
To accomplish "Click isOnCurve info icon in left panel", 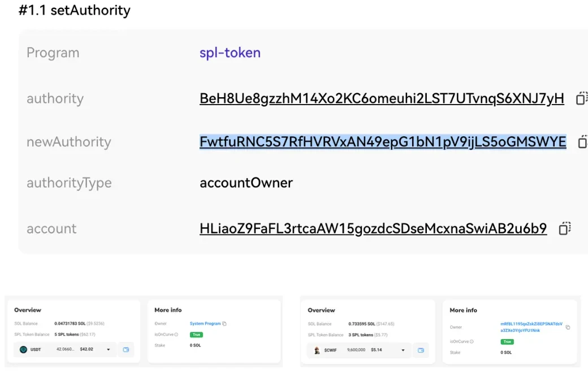I will 176,335.
